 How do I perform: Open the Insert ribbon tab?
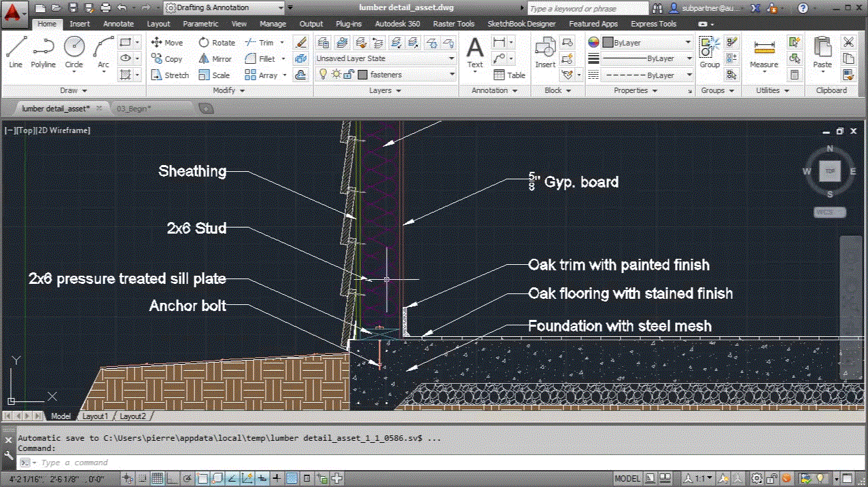(80, 24)
